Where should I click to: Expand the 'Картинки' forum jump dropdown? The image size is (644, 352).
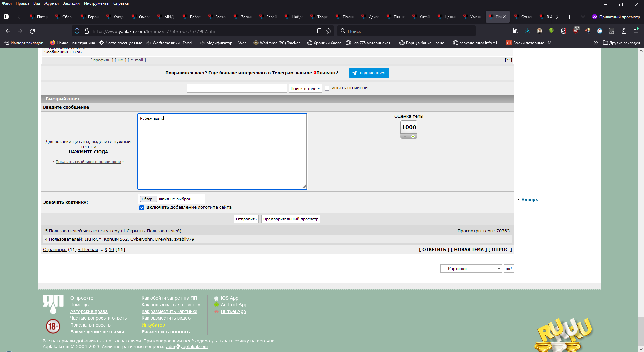[471, 269]
